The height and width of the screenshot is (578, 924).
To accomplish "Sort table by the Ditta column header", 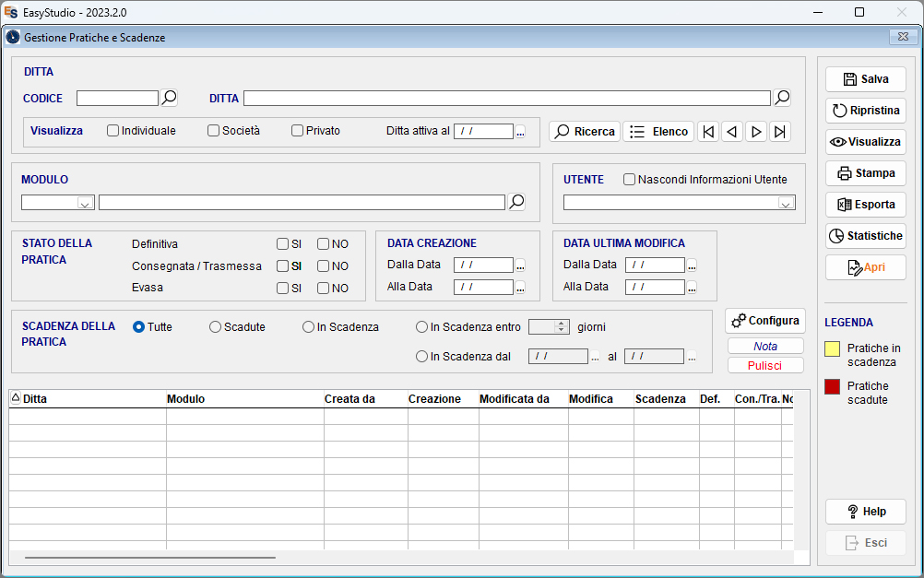I will point(88,399).
